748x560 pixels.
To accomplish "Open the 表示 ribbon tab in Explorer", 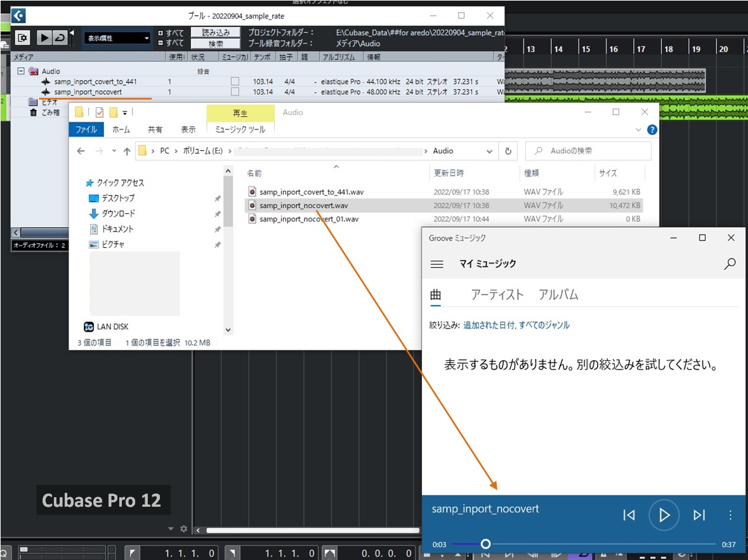I will point(188,129).
